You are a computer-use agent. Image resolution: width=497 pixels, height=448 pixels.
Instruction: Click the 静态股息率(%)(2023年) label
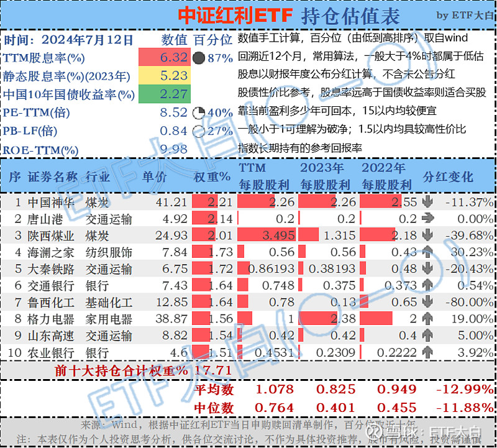(66, 76)
